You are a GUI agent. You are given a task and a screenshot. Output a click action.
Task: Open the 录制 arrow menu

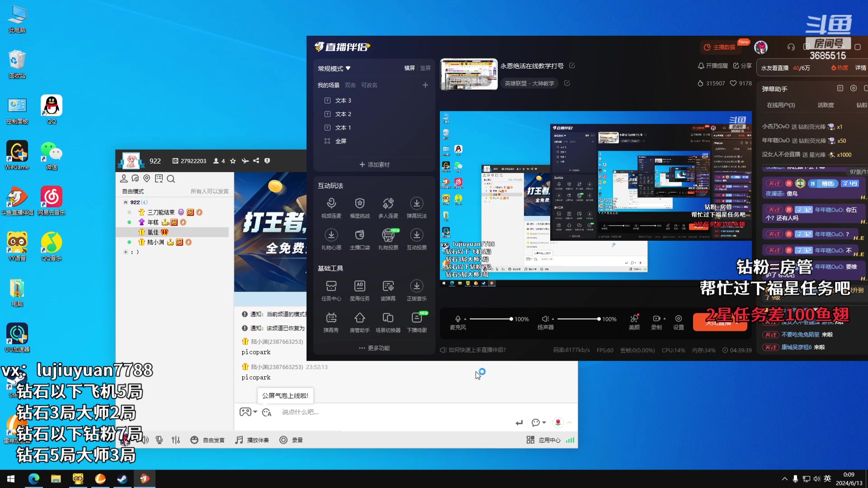click(x=665, y=319)
